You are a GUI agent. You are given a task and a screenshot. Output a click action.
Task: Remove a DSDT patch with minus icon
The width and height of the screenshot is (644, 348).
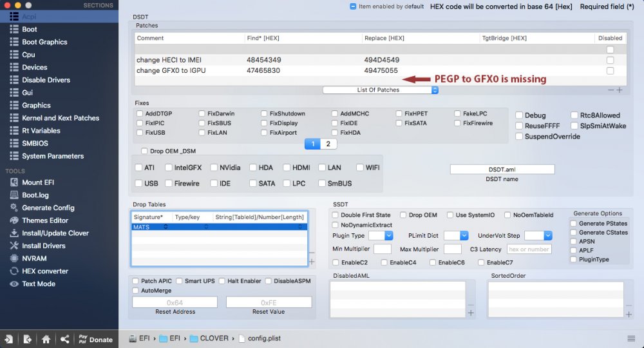tap(611, 90)
